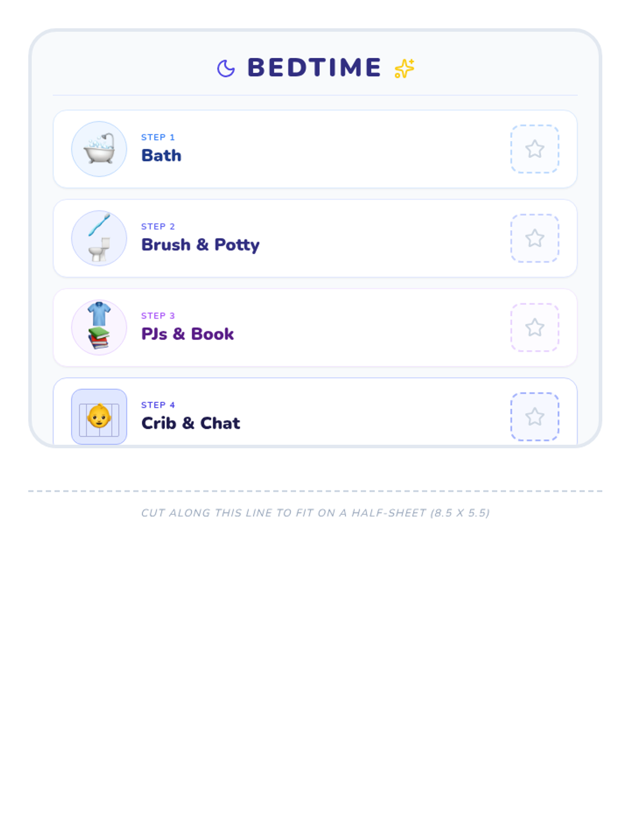Click the baby in crib icon
The height and width of the screenshot is (840, 630).
(x=99, y=417)
